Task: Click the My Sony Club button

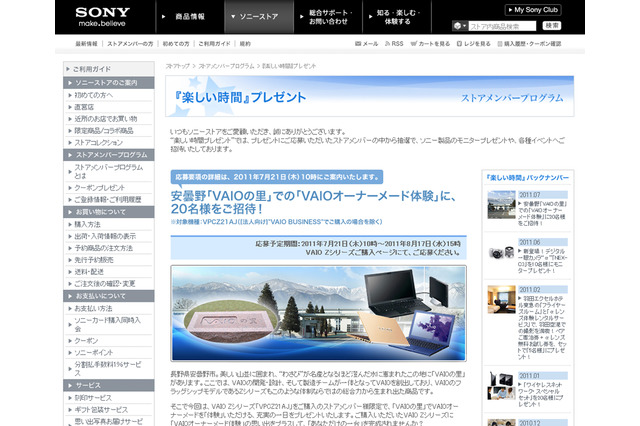Action: tap(533, 10)
